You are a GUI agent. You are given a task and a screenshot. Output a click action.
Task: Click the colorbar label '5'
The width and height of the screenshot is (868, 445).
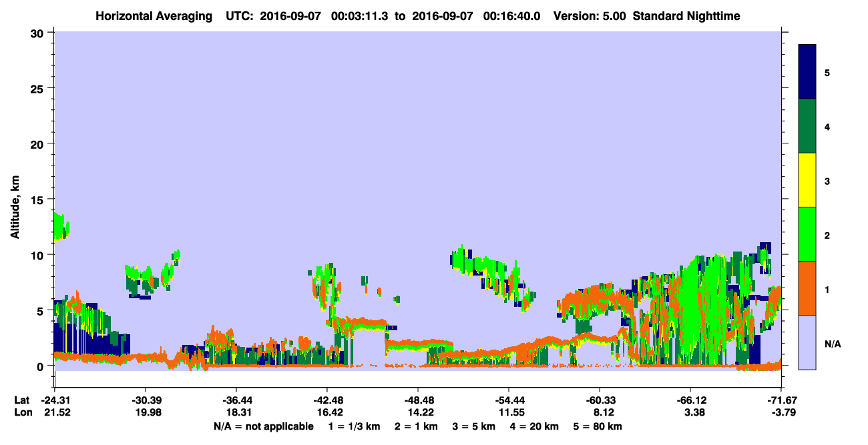click(827, 72)
